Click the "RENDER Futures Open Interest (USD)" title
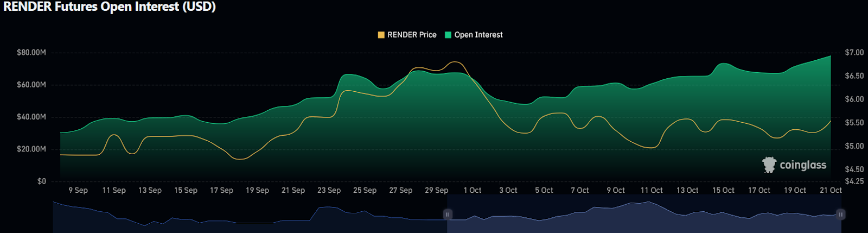This screenshot has width=868, height=233. (110, 7)
